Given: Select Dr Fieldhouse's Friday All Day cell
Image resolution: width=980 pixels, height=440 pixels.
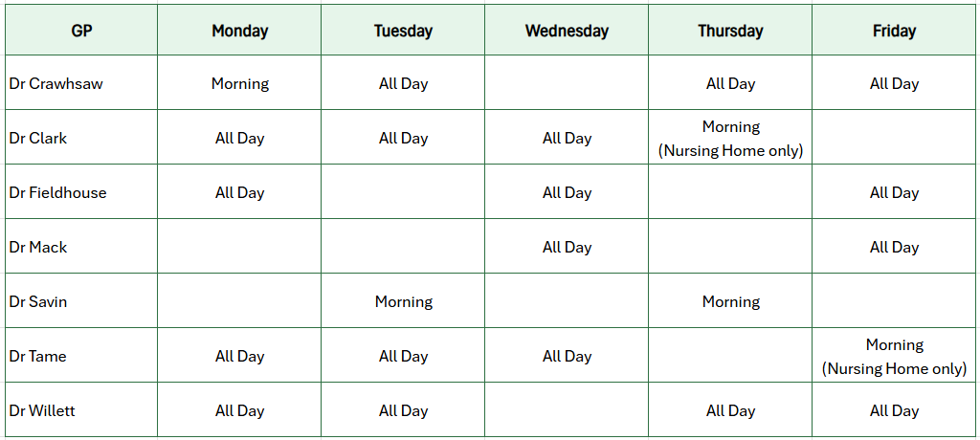Looking at the screenshot, I should coord(894,192).
